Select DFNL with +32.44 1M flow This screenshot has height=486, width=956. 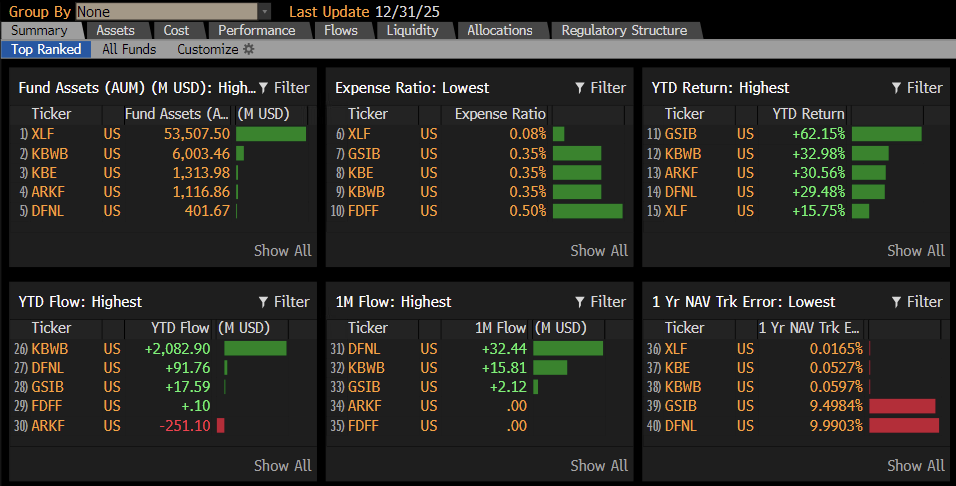pyautogui.click(x=364, y=349)
